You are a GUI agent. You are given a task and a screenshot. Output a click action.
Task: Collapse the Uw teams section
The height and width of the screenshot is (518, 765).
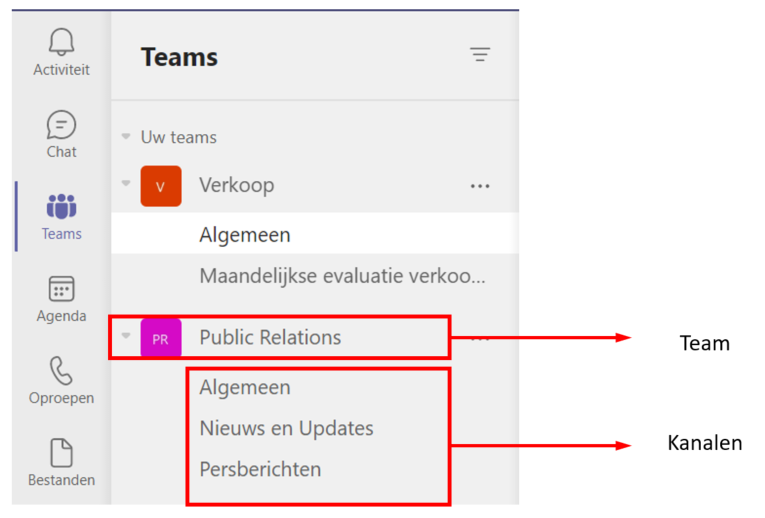tap(126, 136)
